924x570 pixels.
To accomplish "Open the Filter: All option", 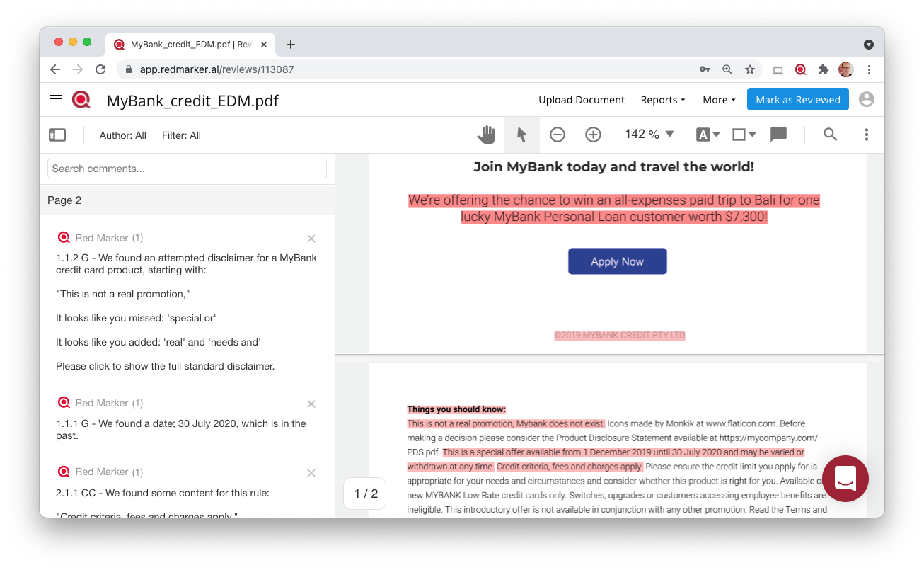I will [181, 135].
